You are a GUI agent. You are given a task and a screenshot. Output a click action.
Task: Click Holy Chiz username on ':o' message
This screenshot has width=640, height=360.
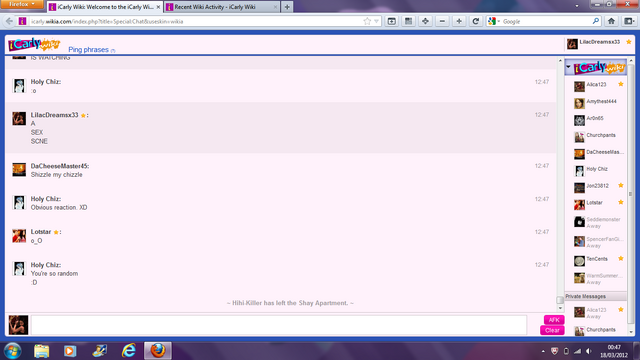(45, 82)
